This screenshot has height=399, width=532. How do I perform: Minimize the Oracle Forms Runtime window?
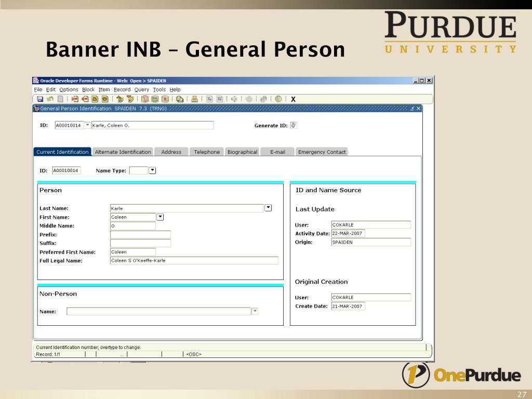(x=416, y=81)
